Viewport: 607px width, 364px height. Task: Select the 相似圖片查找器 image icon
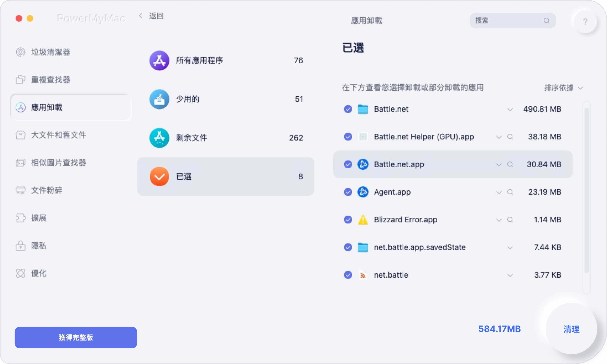(21, 163)
